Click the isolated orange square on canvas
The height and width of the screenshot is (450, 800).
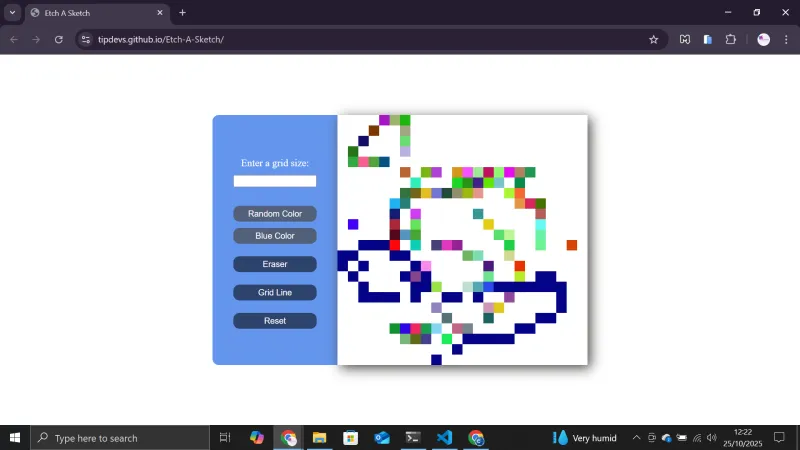(571, 245)
